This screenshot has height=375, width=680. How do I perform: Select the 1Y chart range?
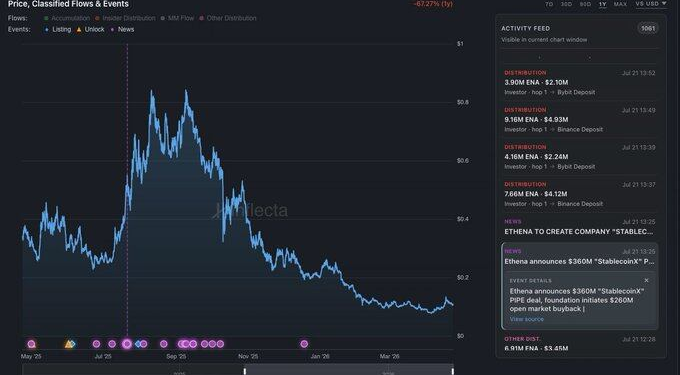602,4
